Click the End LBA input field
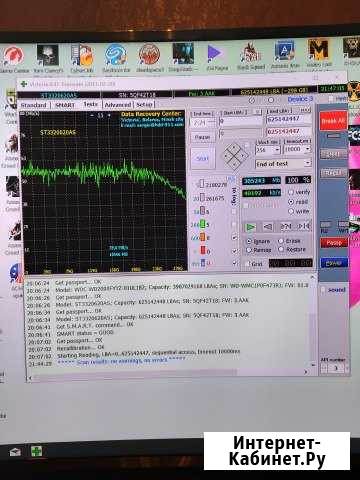Screen dimensions: 360x480 289,119
